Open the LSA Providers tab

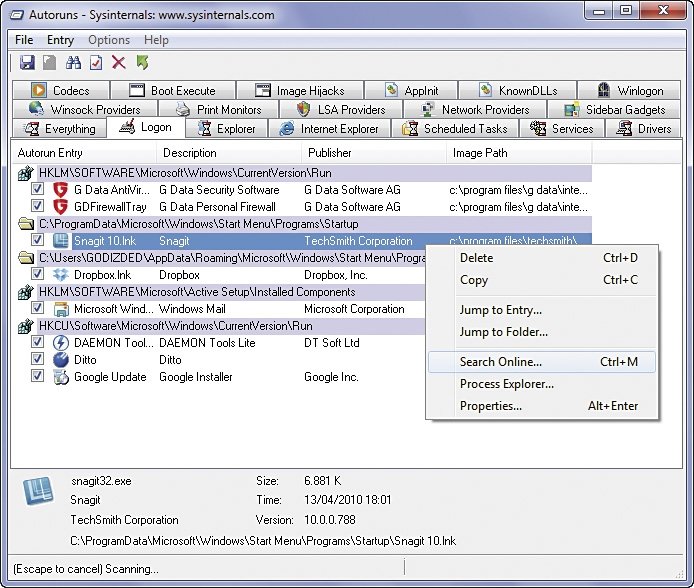340,109
